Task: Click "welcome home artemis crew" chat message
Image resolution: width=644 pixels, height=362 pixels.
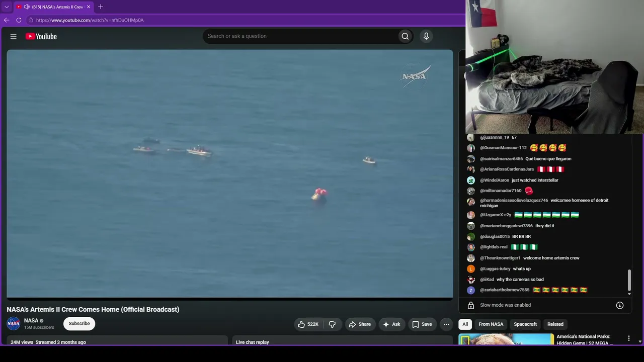Action: click(x=551, y=258)
